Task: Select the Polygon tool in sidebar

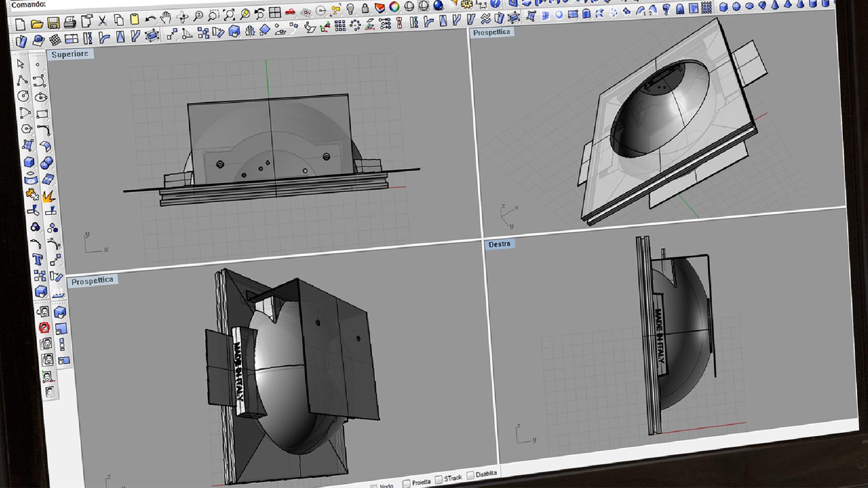Action: point(26,129)
